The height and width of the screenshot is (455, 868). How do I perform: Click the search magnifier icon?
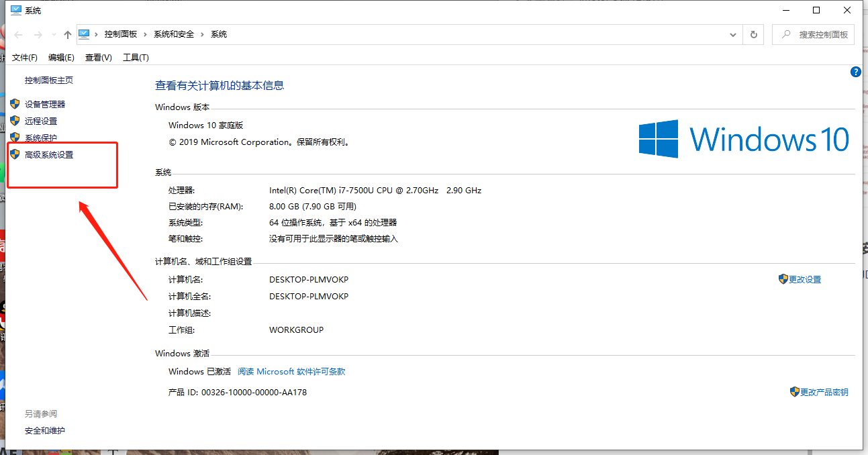(x=785, y=34)
